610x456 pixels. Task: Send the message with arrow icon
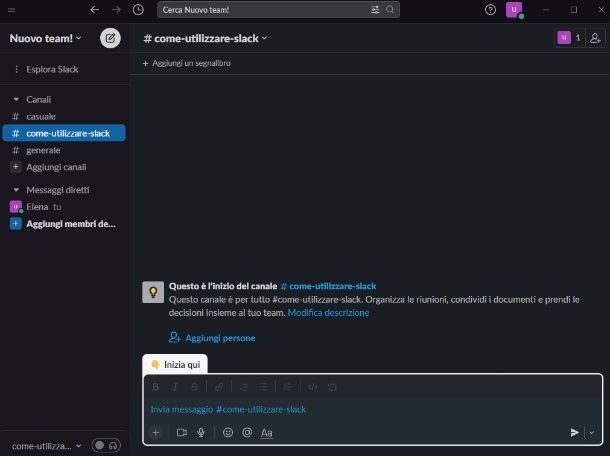pos(574,432)
